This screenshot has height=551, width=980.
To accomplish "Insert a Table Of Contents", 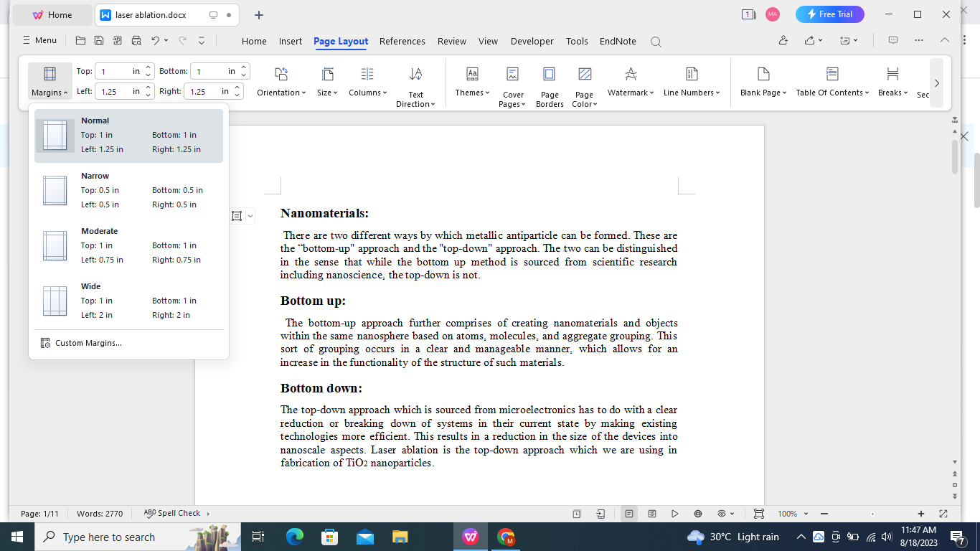I will coord(831,81).
